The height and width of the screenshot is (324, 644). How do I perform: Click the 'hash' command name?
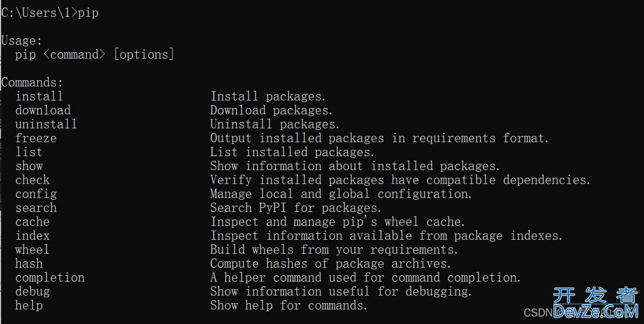(29, 264)
